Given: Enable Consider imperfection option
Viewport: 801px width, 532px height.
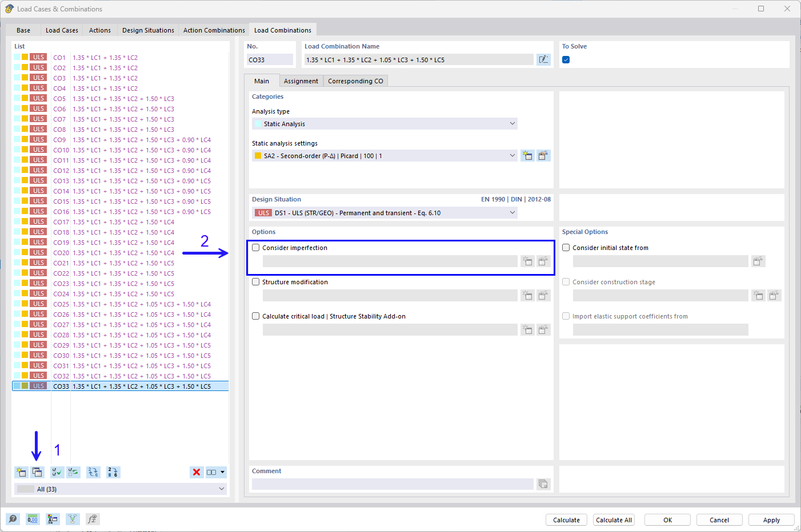Looking at the screenshot, I should click(x=255, y=247).
